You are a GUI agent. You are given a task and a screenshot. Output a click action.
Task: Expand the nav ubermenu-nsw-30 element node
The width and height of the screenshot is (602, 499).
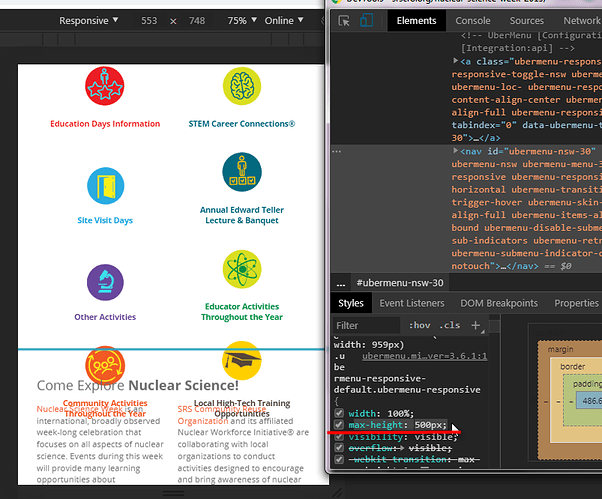click(455, 150)
